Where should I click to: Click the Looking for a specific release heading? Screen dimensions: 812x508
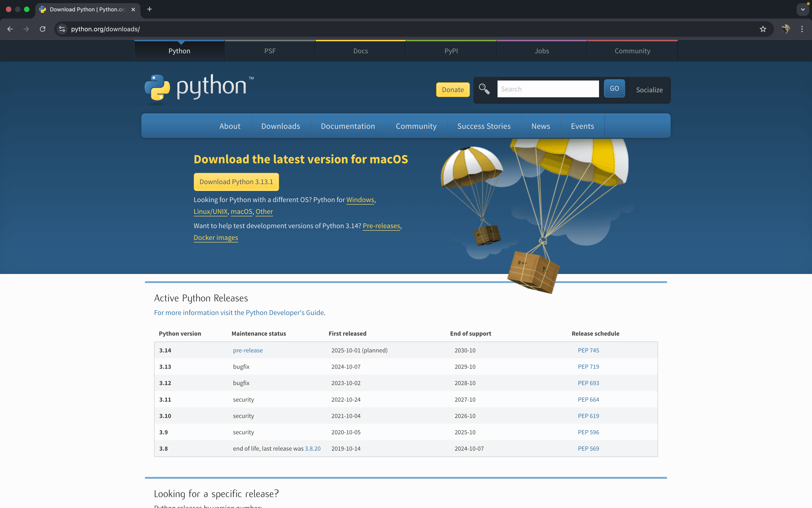pyautogui.click(x=216, y=493)
